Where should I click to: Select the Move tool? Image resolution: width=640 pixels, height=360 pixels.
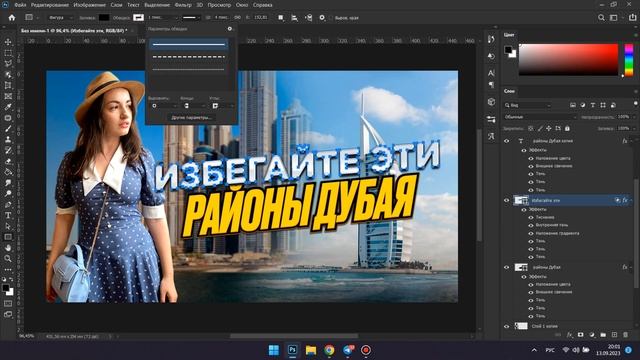point(8,42)
